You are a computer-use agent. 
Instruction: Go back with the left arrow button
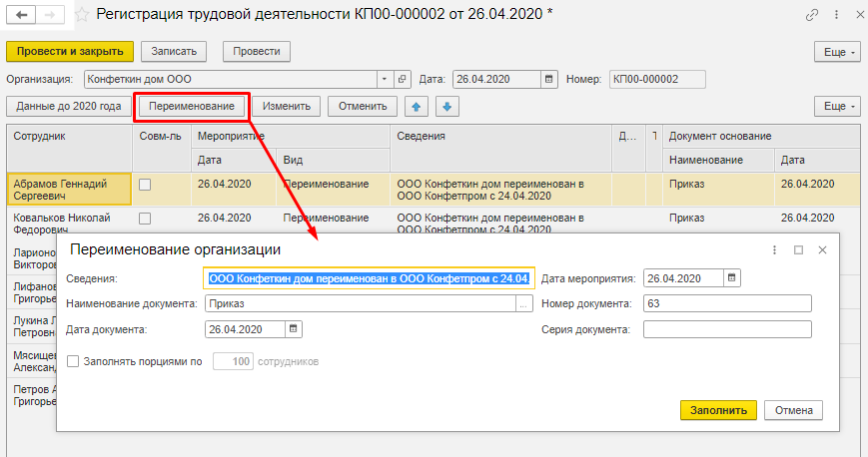pyautogui.click(x=22, y=15)
